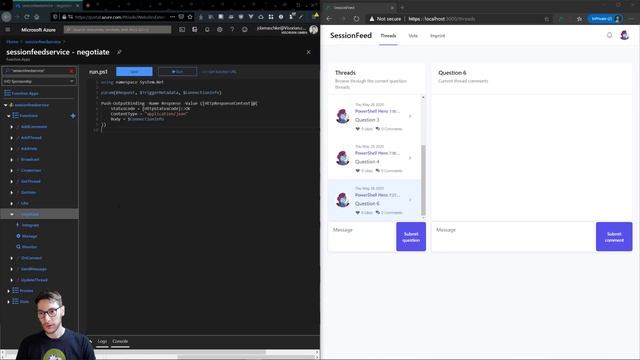Open the Logs tab at bottom

point(102,341)
